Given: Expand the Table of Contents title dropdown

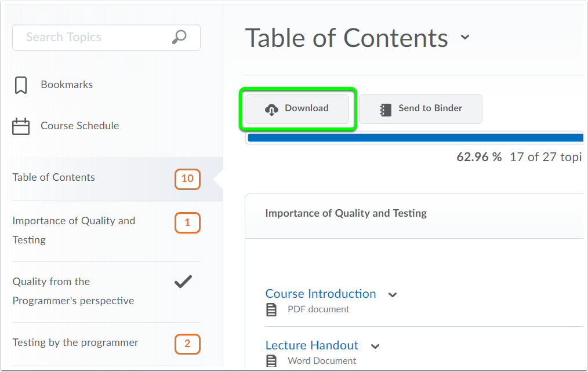Looking at the screenshot, I should (465, 37).
